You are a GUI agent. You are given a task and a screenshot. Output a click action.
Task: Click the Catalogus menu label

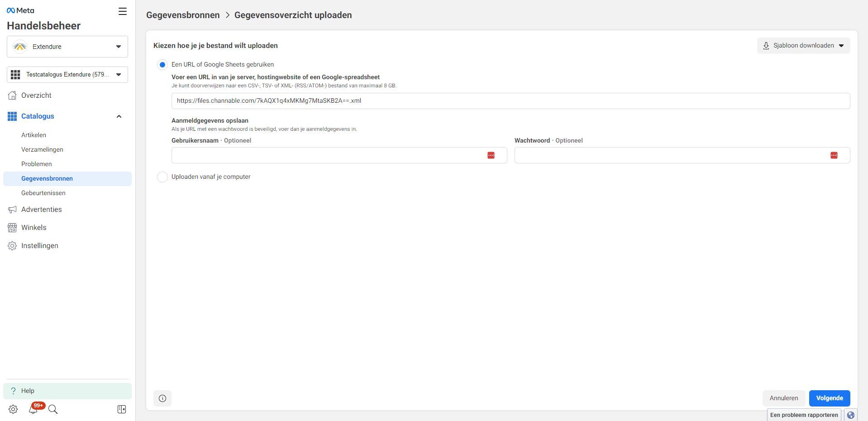click(38, 116)
